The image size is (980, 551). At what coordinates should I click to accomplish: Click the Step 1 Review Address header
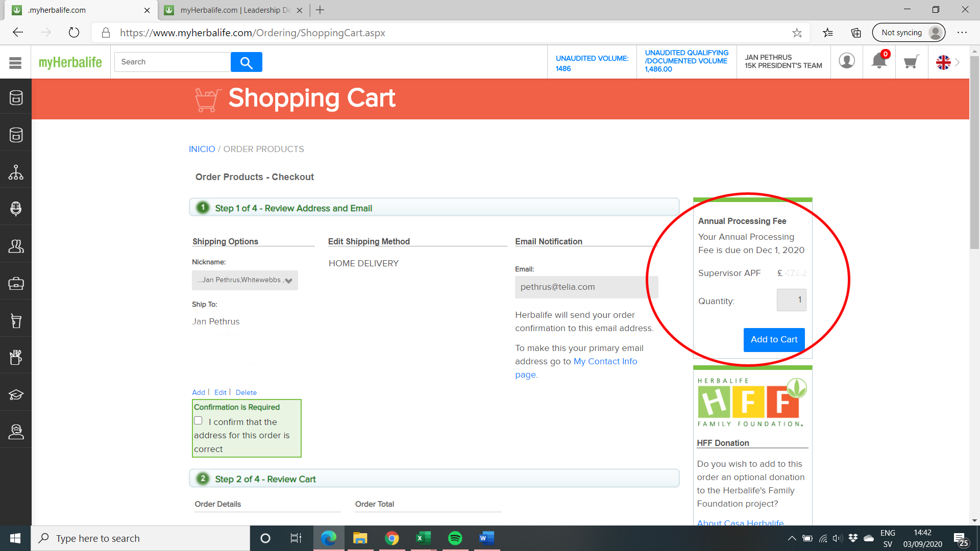coord(434,208)
